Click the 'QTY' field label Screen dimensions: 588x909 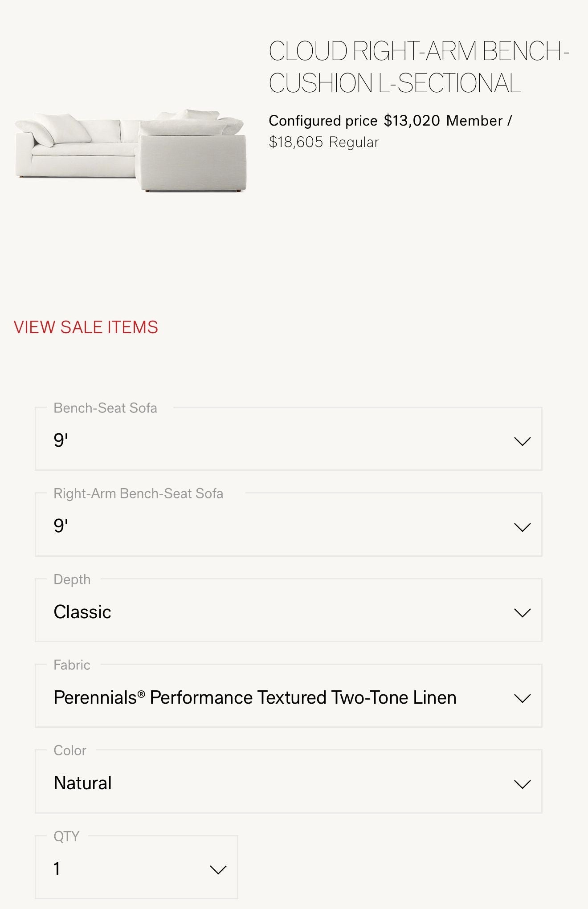click(x=66, y=836)
